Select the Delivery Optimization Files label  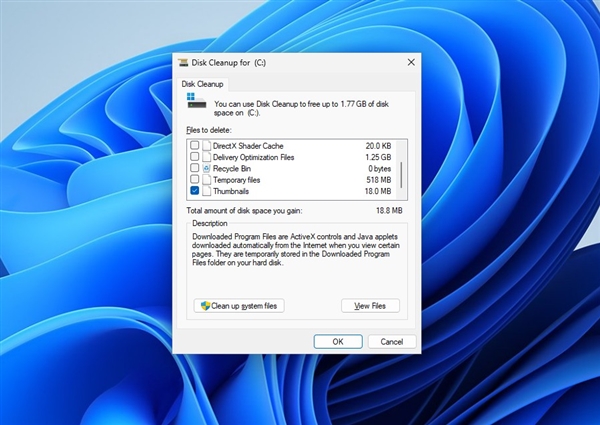[253, 157]
